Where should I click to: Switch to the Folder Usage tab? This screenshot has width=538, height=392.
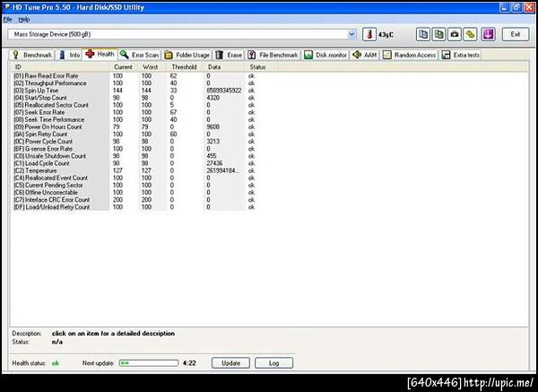tap(187, 55)
